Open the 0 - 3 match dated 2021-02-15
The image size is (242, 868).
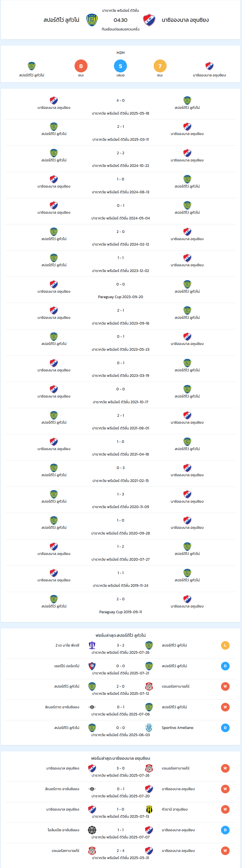pyautogui.click(x=121, y=473)
